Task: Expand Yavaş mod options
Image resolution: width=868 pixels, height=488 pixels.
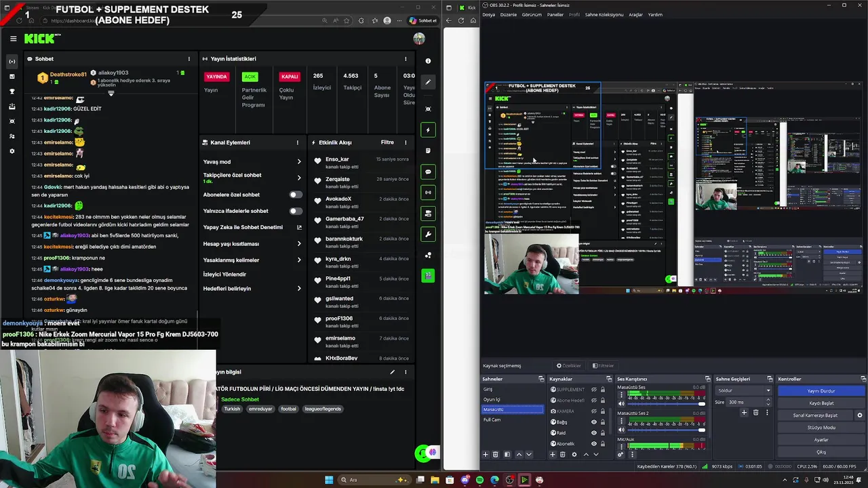Action: pos(299,162)
